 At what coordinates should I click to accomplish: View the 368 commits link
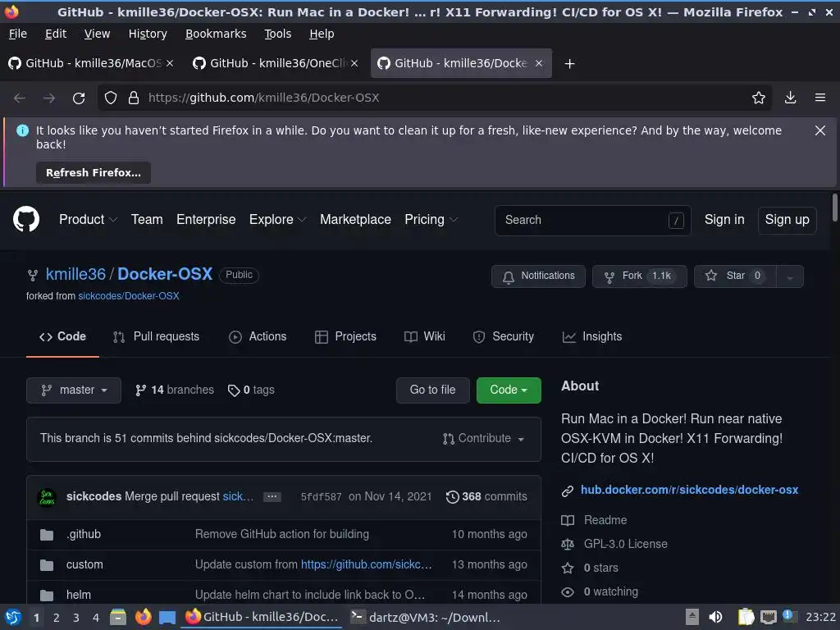pyautogui.click(x=486, y=496)
